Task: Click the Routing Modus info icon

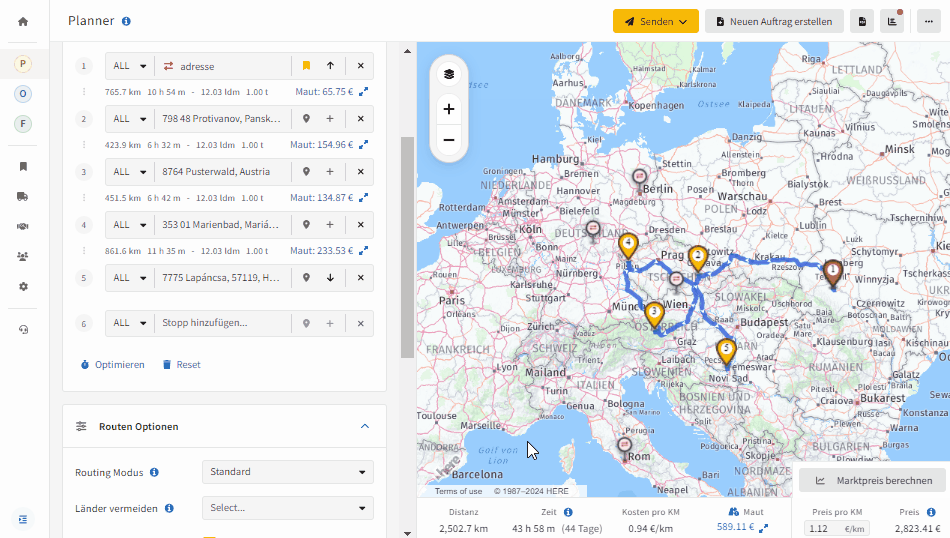Action: (x=154, y=472)
